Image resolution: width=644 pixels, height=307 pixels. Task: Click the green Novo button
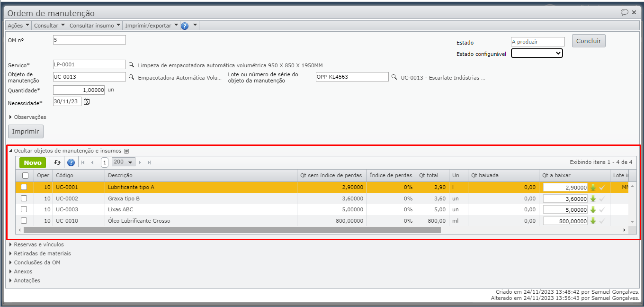coord(33,163)
